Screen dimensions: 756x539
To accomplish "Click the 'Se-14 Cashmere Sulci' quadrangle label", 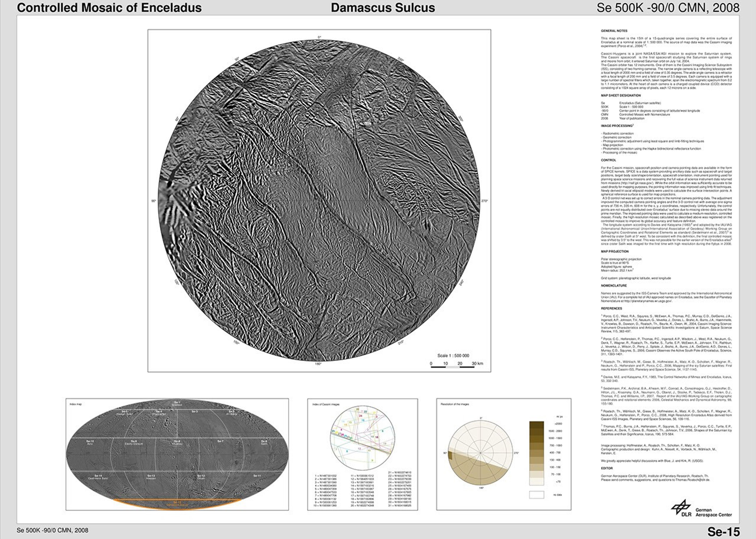I will pyautogui.click(x=98, y=477).
